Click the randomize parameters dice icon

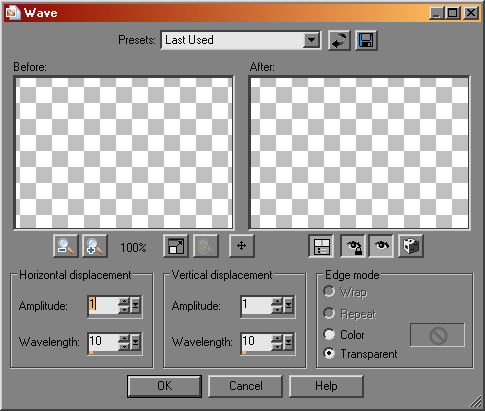click(x=411, y=246)
